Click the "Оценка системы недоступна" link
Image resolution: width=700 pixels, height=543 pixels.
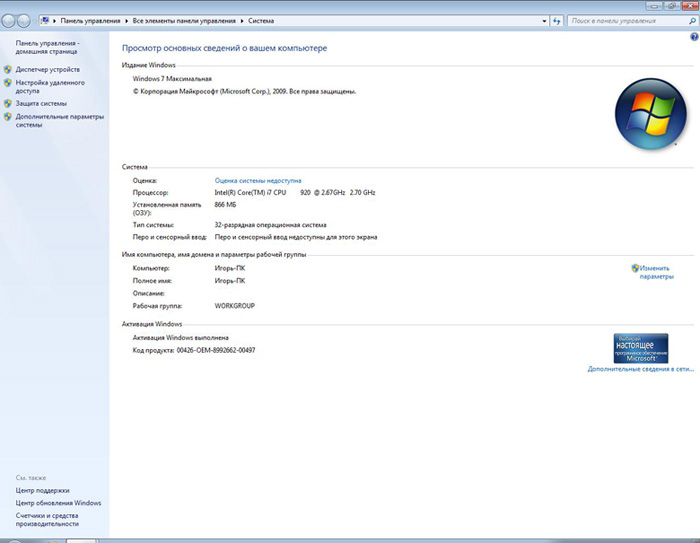tap(257, 180)
